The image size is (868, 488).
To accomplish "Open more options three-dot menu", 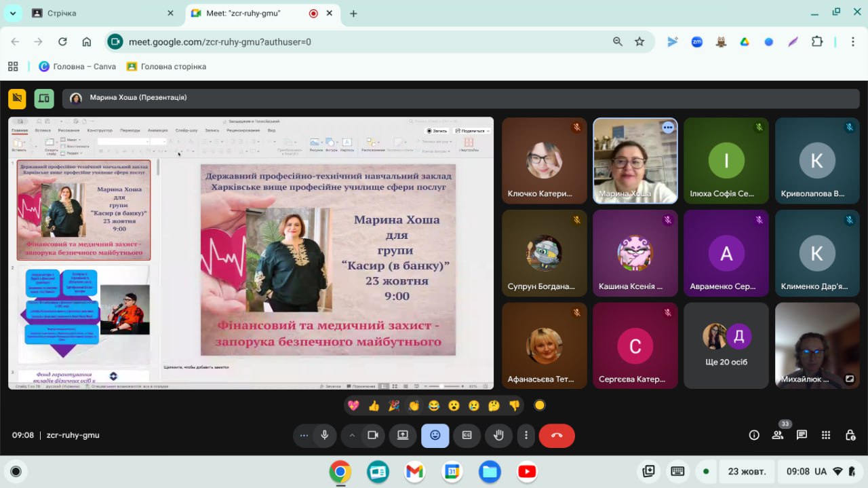I will (526, 436).
